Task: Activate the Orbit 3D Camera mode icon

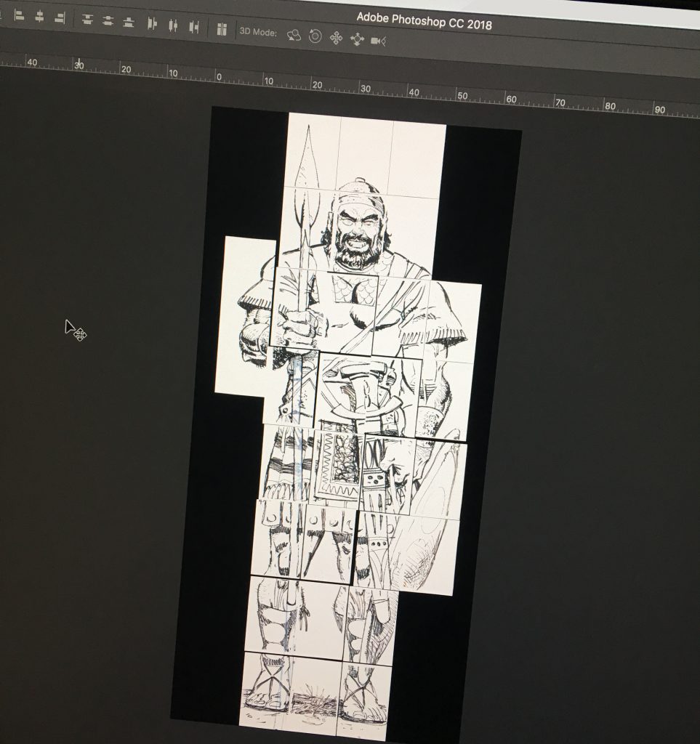Action: point(293,36)
